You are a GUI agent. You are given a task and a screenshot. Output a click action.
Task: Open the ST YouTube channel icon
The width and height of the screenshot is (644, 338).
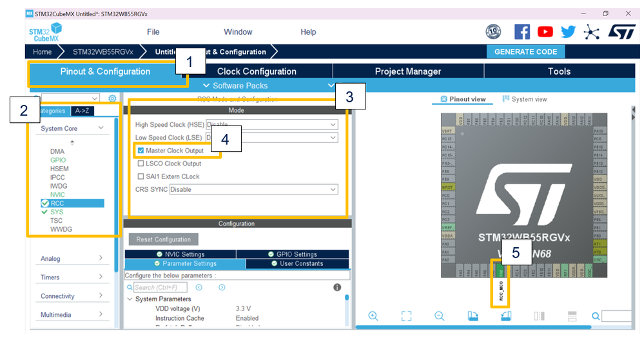coord(545,32)
